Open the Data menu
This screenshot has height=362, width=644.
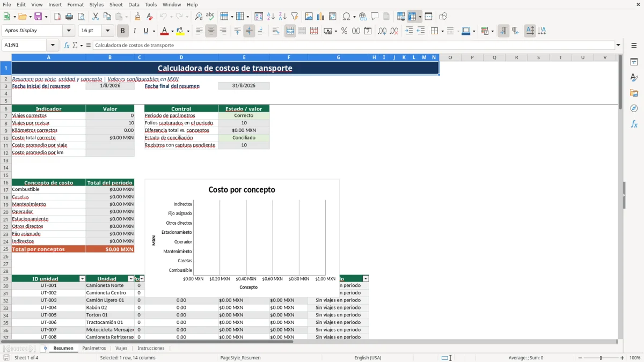coord(134,4)
